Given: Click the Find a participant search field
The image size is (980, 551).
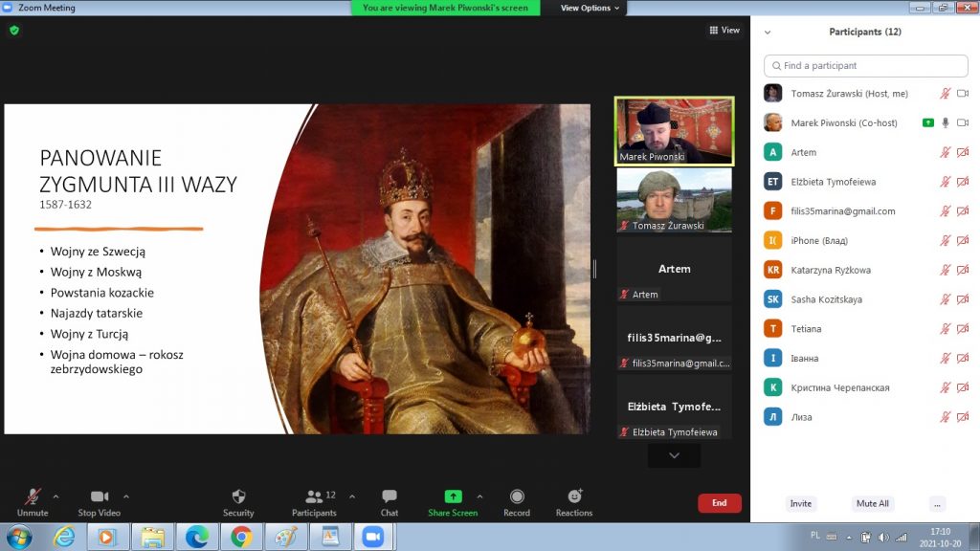Looking at the screenshot, I should pyautogui.click(x=866, y=66).
